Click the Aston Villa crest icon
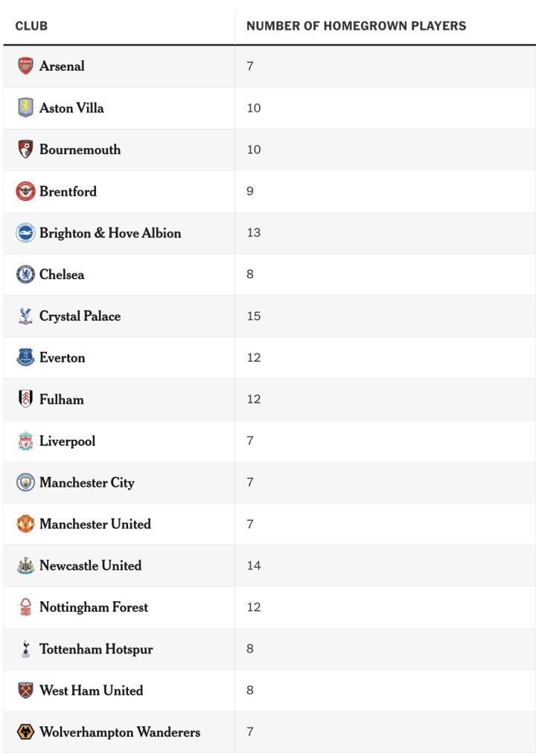 [x=25, y=108]
